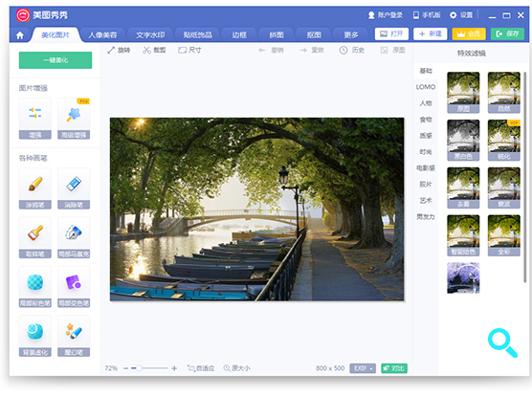The image size is (532, 397).
Task: Click the filter panel vertical scrollbar
Action: pos(525,176)
